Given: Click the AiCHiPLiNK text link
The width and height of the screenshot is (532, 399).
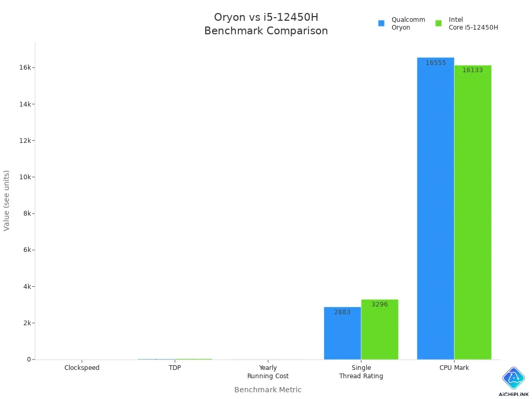Looking at the screenshot, I should (x=513, y=393).
